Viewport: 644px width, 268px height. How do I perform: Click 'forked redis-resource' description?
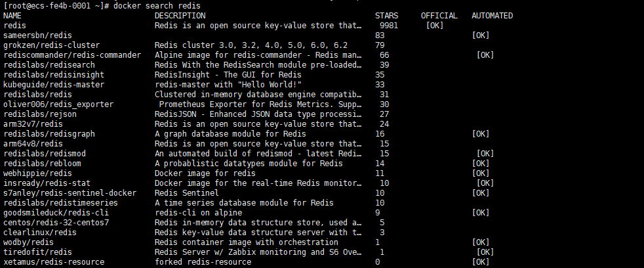203,262
